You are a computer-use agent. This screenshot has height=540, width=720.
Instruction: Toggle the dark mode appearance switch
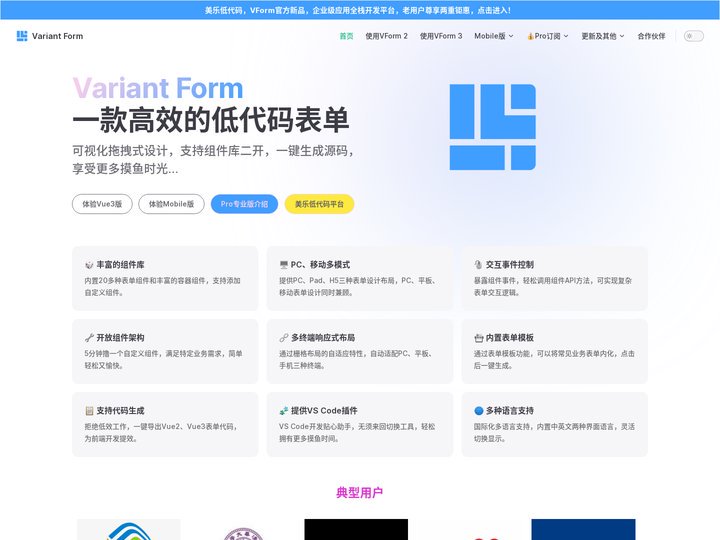(693, 36)
